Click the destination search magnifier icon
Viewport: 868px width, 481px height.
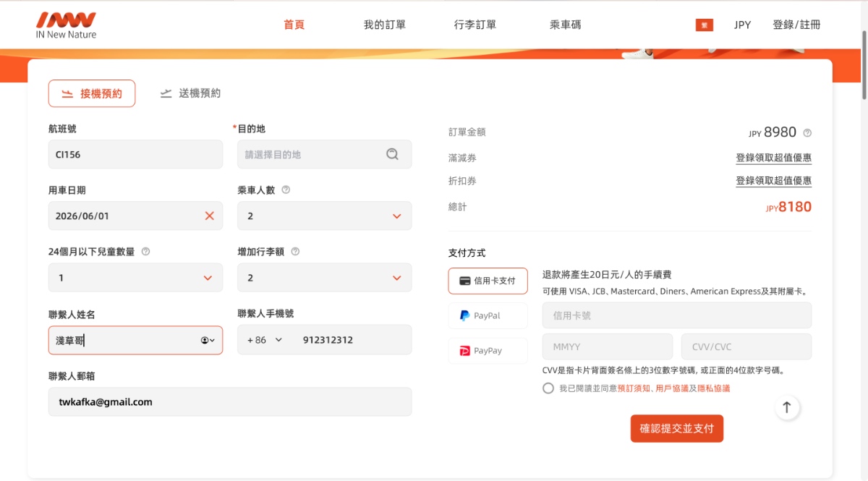pos(392,154)
